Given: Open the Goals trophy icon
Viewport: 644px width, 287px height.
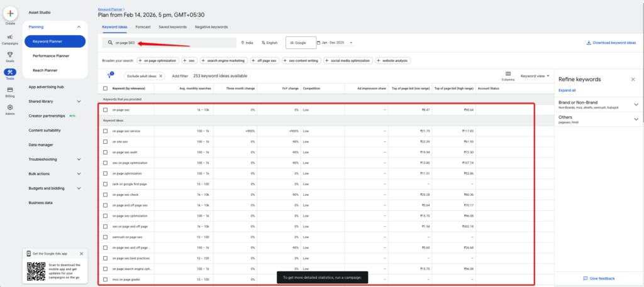Looking at the screenshot, I should tap(10, 56).
